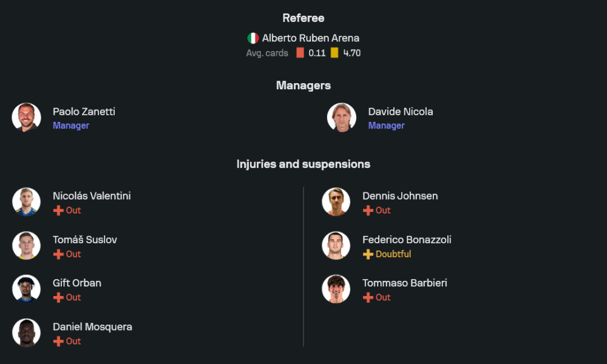
Task: Click the red injury cross under Tommaso Barbieri
Action: [x=368, y=298]
